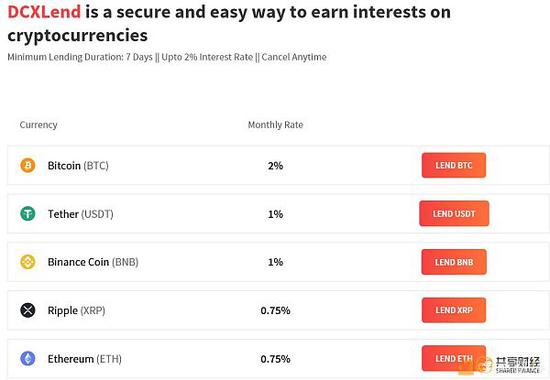Click the Ripple black XRP icon
550x380 pixels.
click(x=28, y=310)
